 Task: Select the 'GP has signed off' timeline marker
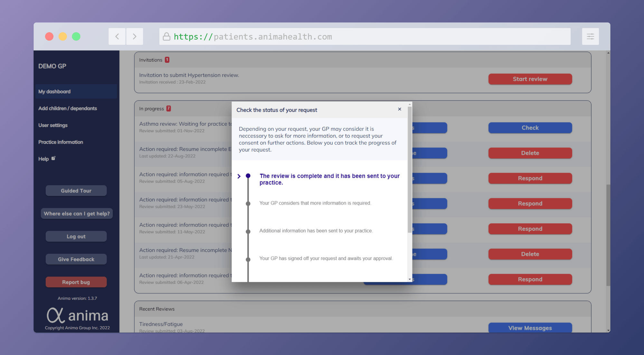(x=248, y=259)
